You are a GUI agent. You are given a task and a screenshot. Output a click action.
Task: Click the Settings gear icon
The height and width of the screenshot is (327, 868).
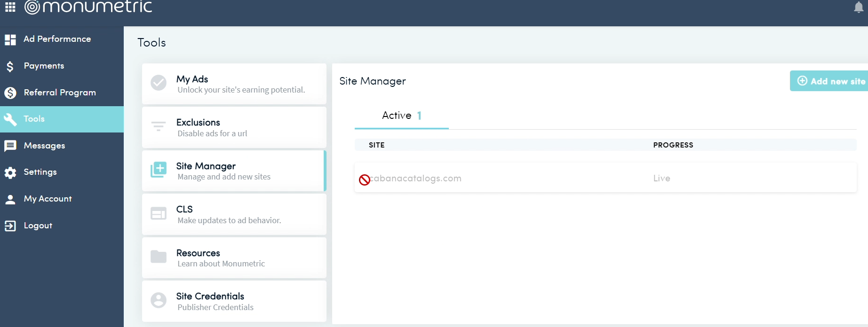pos(10,172)
